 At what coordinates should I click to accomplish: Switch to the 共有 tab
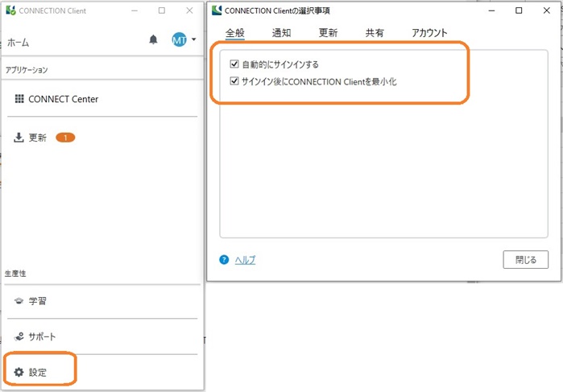pyautogui.click(x=375, y=33)
